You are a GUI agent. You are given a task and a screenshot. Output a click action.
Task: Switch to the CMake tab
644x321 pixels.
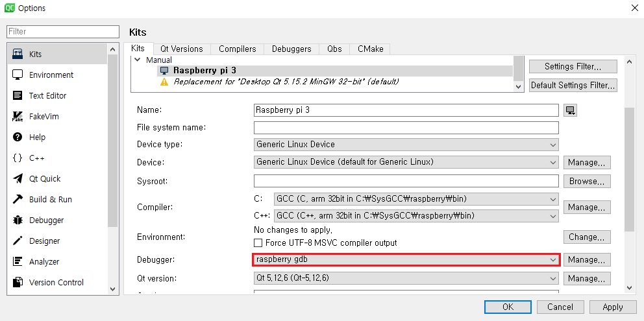click(371, 49)
